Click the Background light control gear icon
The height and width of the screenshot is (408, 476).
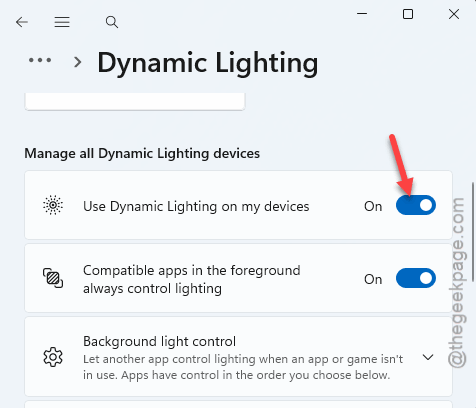pyautogui.click(x=53, y=357)
